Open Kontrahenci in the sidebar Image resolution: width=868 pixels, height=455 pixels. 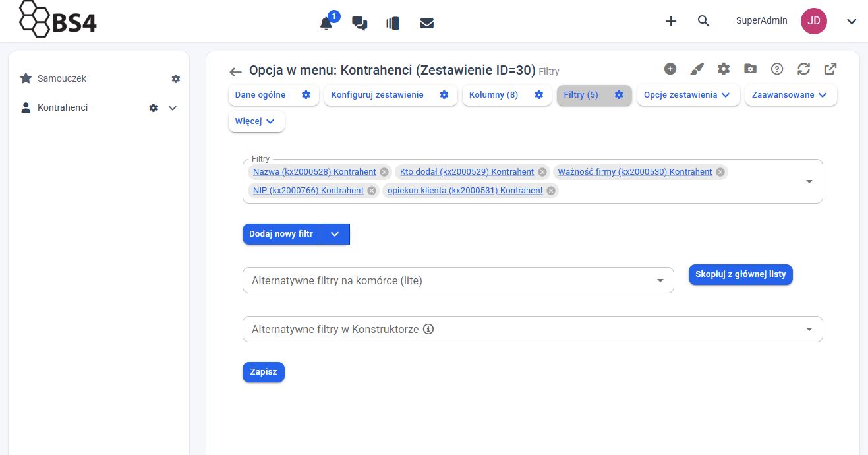[63, 107]
